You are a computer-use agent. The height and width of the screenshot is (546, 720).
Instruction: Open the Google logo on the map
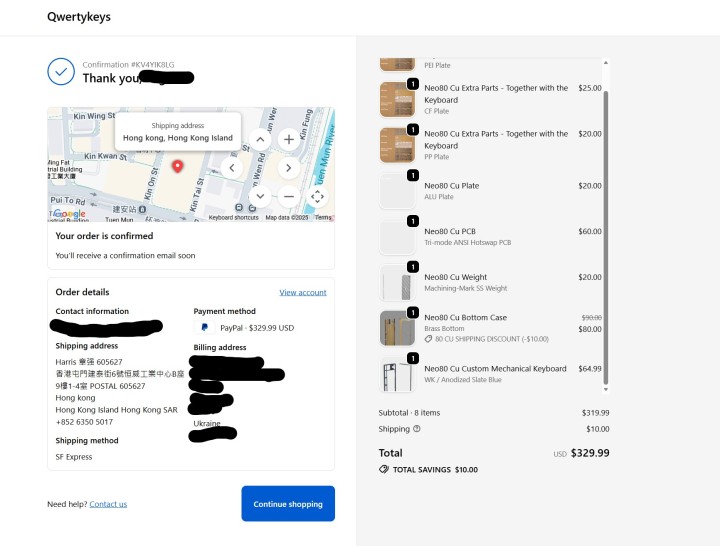[69, 214]
